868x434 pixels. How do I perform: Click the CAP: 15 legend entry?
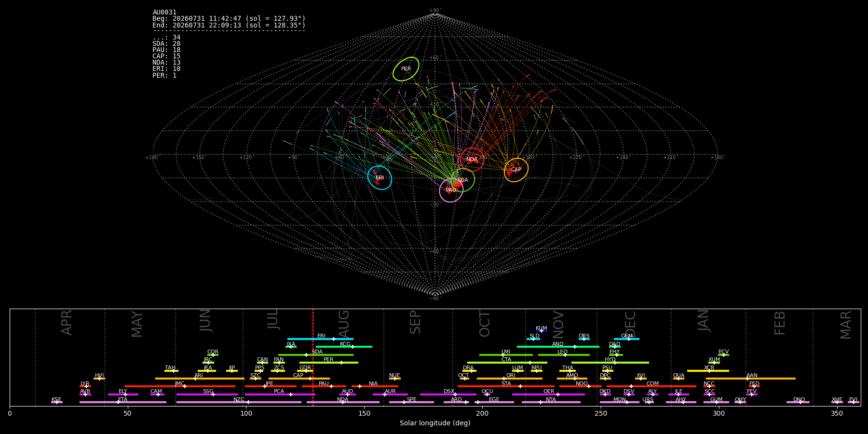click(x=166, y=56)
